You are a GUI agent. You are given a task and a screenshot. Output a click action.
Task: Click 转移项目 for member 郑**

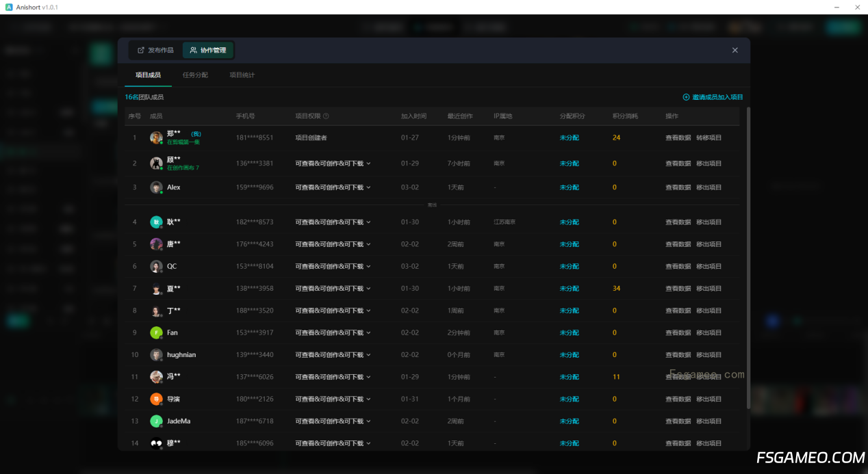[x=709, y=137]
